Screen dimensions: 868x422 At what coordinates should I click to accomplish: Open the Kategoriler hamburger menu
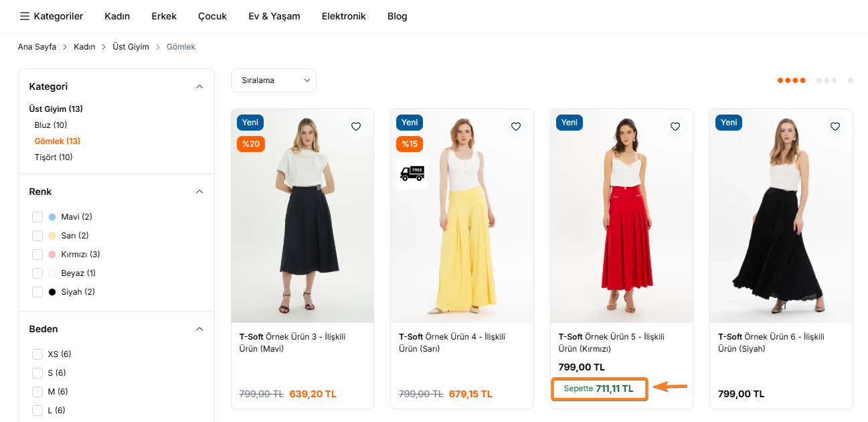pyautogui.click(x=51, y=16)
